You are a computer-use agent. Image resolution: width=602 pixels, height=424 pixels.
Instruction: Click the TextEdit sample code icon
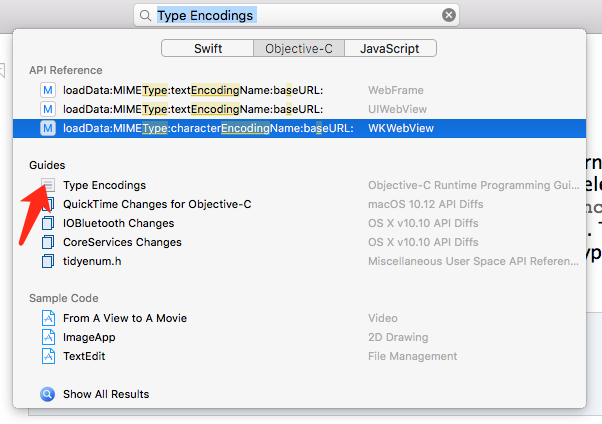[47, 356]
